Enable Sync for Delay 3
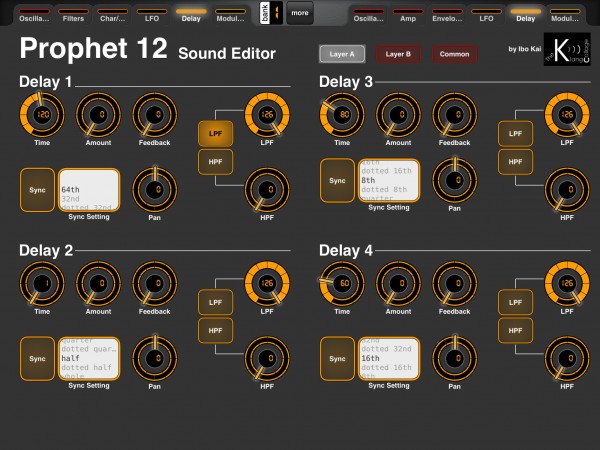Screen dimensions: 600x450 tap(338, 181)
